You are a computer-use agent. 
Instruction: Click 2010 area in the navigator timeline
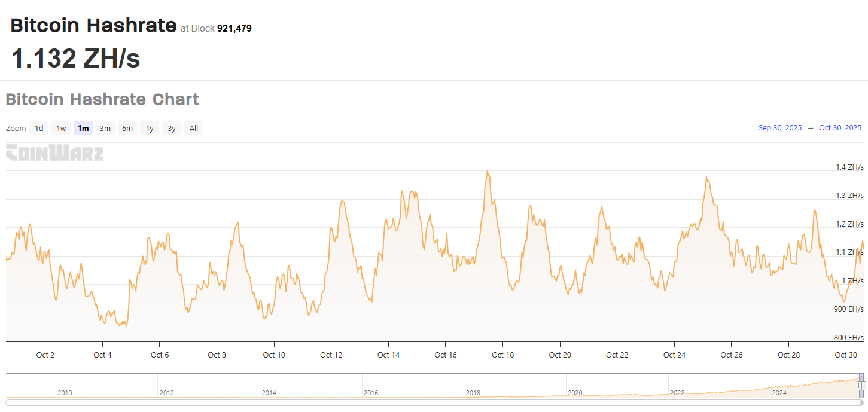(x=65, y=392)
